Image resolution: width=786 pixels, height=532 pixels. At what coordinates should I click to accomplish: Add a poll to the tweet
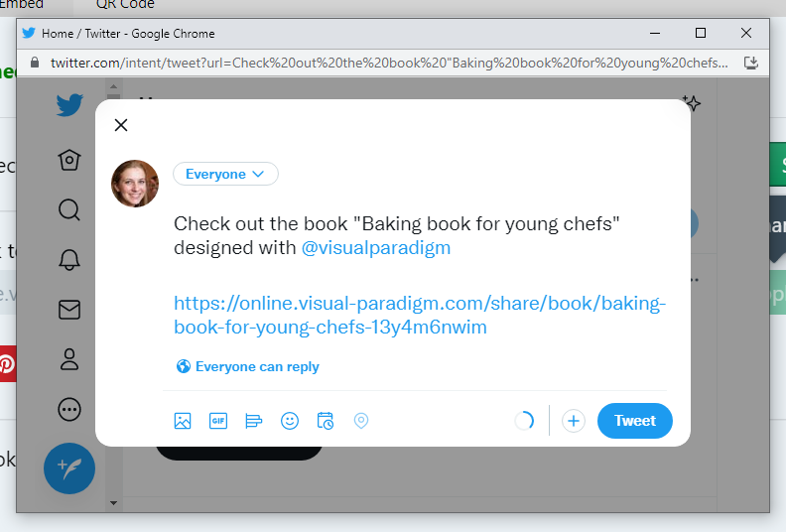coord(254,421)
